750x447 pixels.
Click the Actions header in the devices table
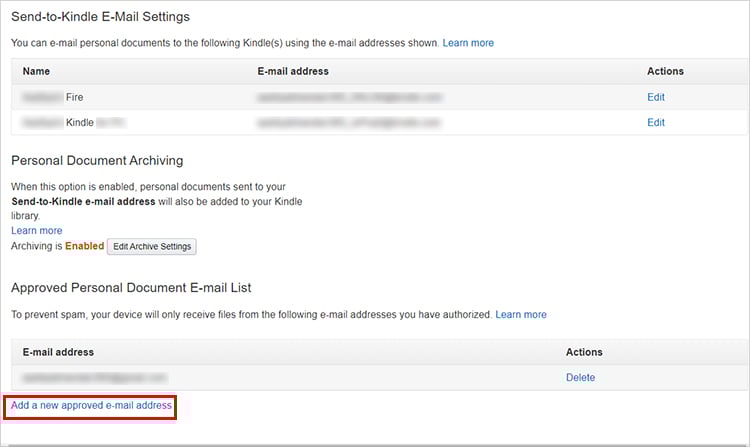[665, 71]
